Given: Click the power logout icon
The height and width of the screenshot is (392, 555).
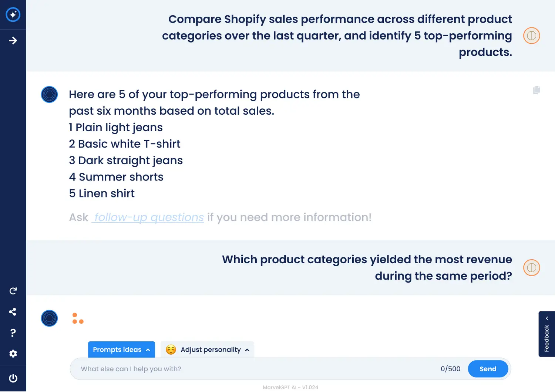Looking at the screenshot, I should click(x=13, y=378).
